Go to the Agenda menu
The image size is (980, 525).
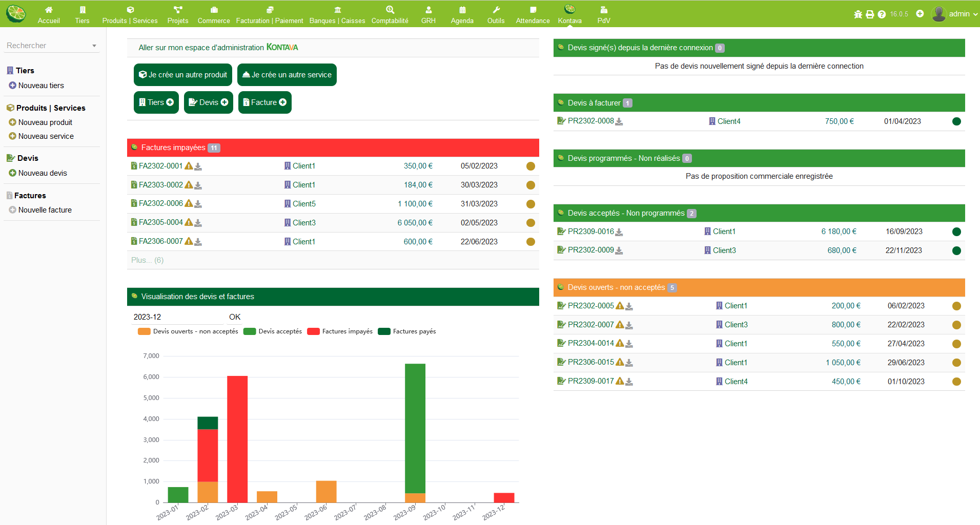[462, 14]
